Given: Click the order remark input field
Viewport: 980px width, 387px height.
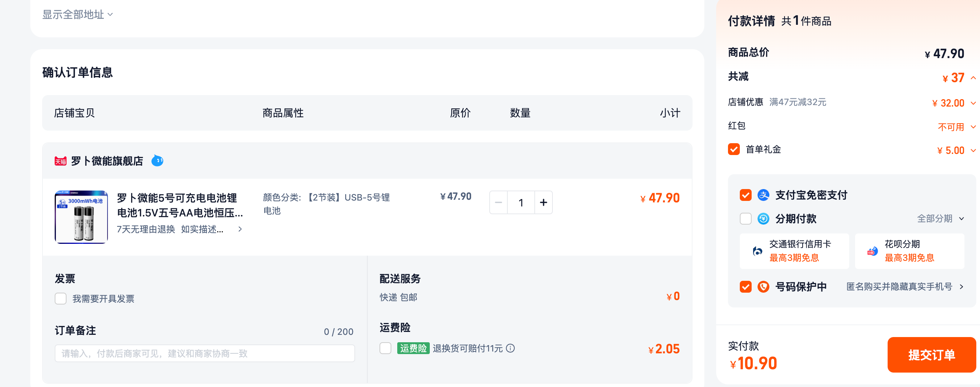Looking at the screenshot, I should coord(205,353).
